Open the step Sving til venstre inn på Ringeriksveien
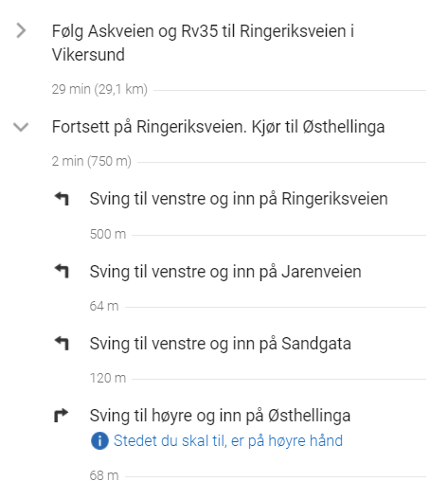Screen dimensions: 448x499 [x=239, y=199]
